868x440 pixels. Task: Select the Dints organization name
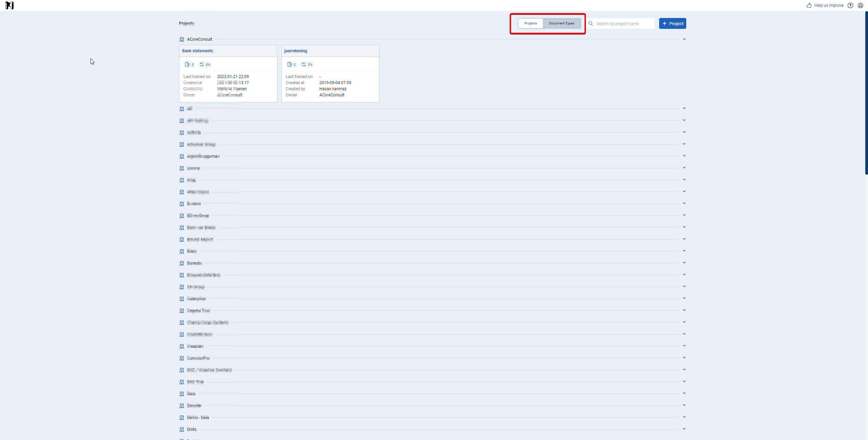192,429
